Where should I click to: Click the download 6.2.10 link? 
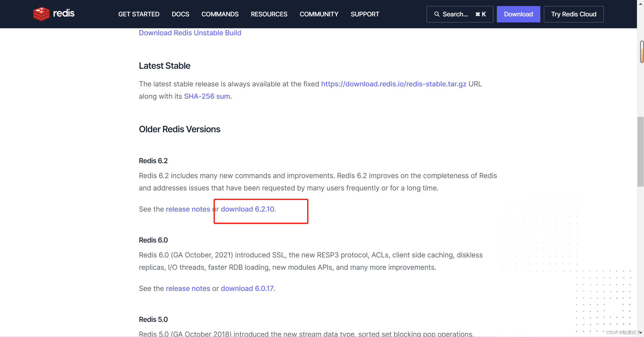pos(247,209)
